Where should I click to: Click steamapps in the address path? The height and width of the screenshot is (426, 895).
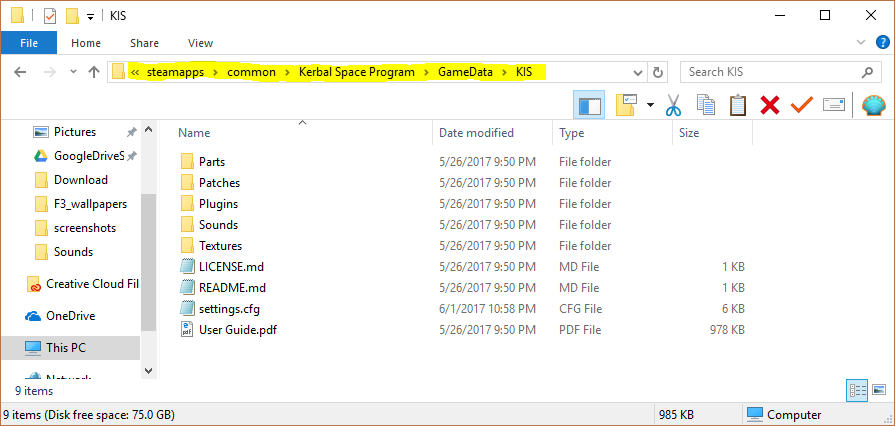175,72
